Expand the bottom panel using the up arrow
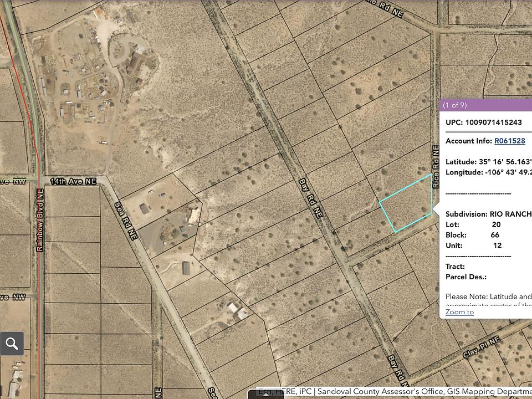 (x=266, y=395)
